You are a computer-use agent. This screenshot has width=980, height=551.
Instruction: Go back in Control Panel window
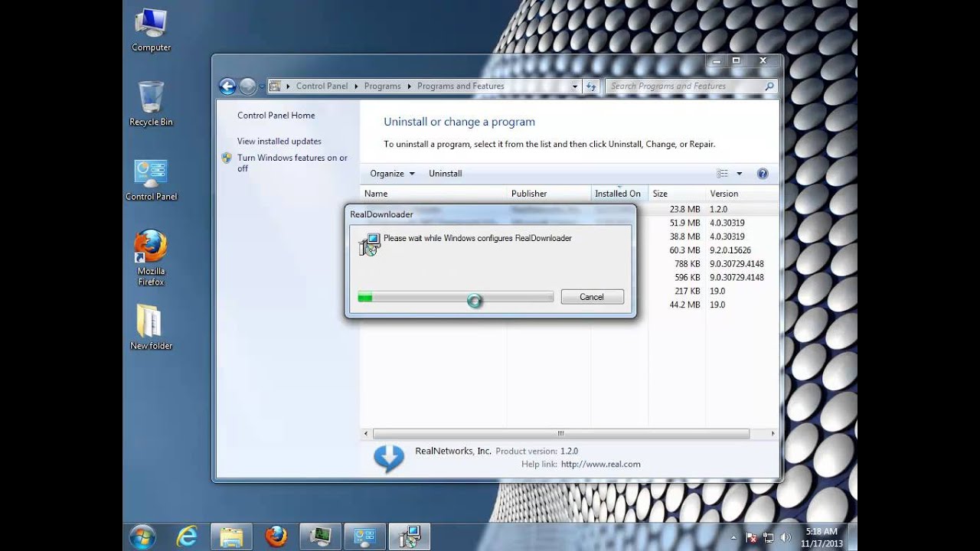point(227,86)
